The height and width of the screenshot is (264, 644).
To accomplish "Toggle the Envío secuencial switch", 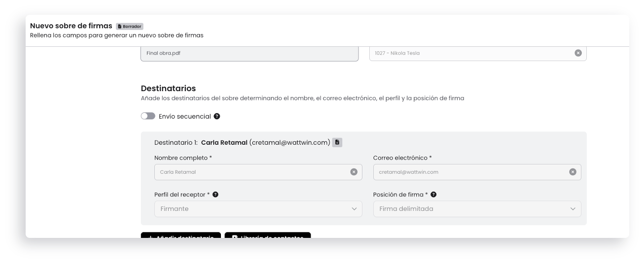I will click(x=148, y=116).
